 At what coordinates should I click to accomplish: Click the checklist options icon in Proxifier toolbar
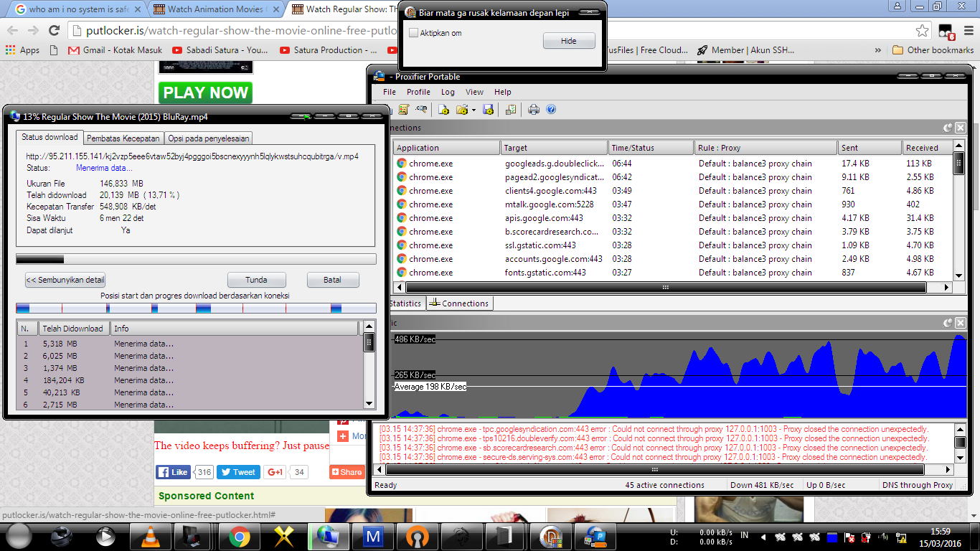pos(511,110)
